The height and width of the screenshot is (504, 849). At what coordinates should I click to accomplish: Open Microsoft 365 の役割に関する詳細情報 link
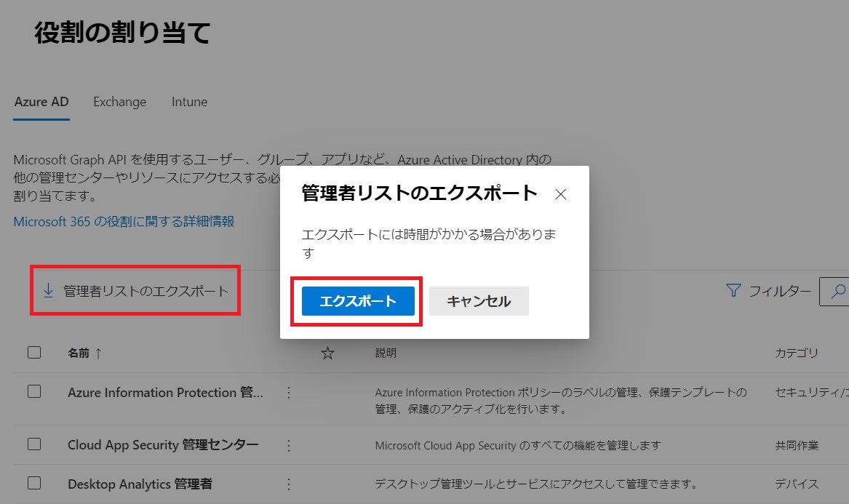coord(124,221)
